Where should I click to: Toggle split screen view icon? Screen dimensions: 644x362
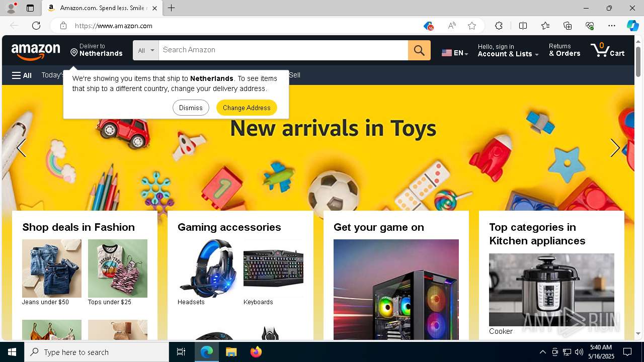pos(523,26)
